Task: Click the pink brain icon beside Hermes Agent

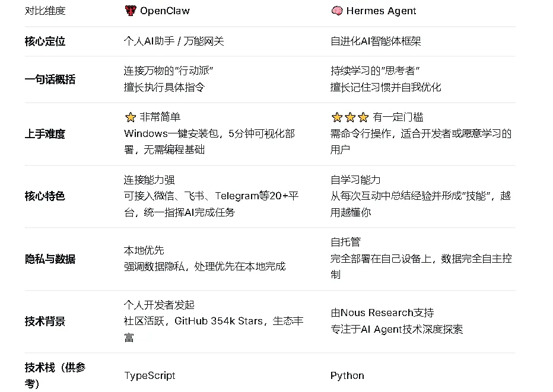Action: pos(337,11)
